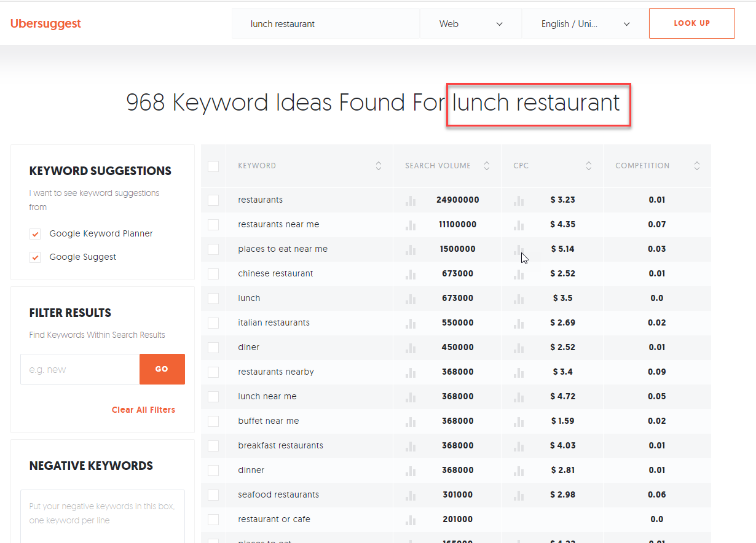Open search volume chart for italian restaurants
The width and height of the screenshot is (756, 543).
point(411,323)
